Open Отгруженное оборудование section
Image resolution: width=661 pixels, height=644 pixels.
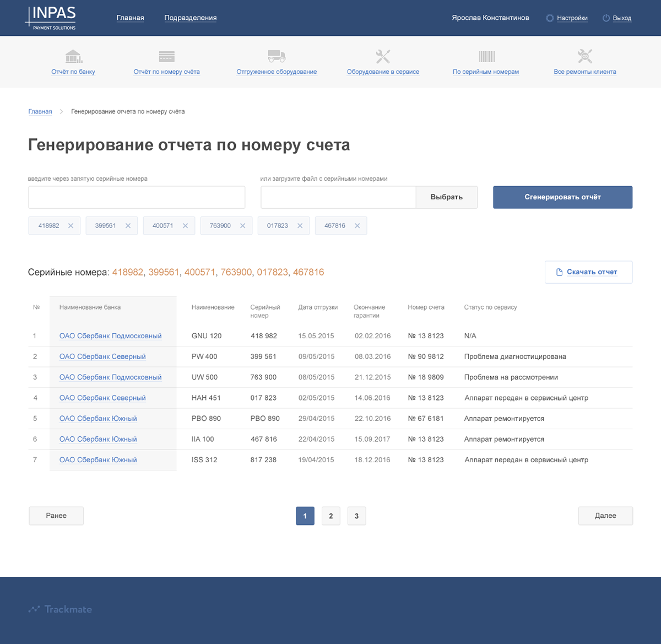point(277,72)
